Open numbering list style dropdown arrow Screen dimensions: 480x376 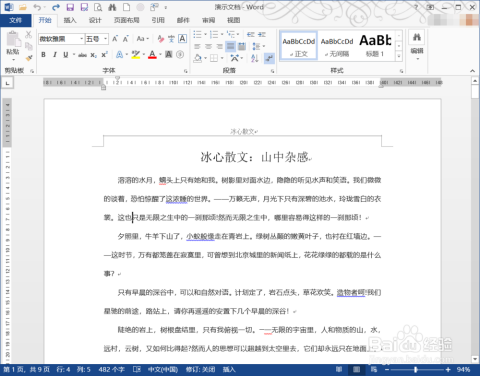pyautogui.click(x=222, y=34)
